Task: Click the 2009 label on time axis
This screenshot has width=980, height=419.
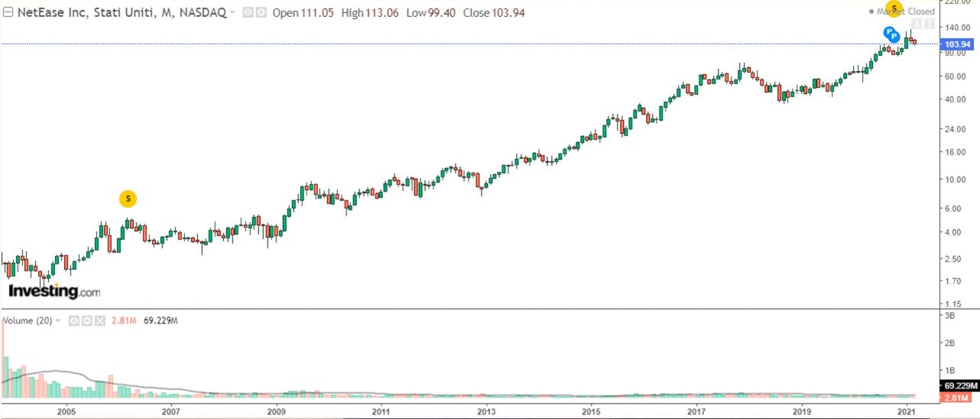Action: click(x=276, y=411)
